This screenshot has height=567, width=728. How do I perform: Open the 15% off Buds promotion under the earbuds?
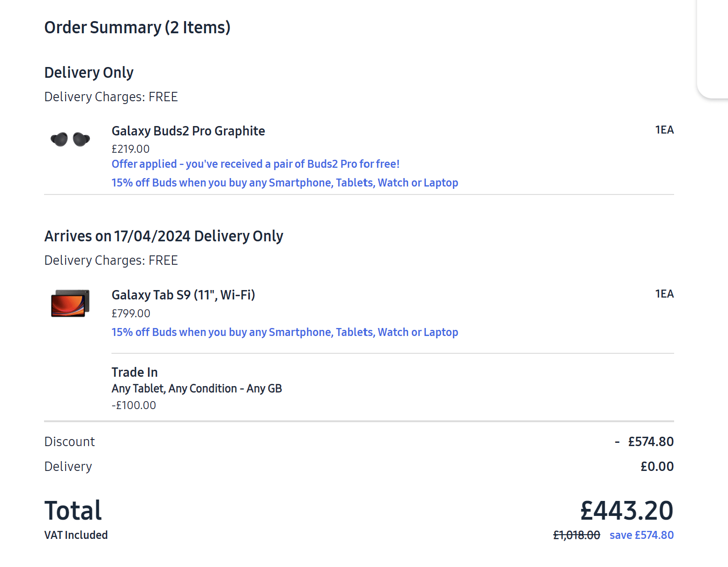point(284,182)
